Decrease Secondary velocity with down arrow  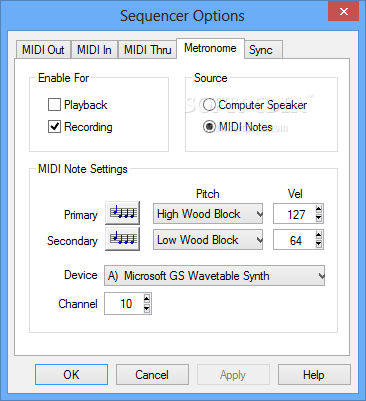click(319, 244)
